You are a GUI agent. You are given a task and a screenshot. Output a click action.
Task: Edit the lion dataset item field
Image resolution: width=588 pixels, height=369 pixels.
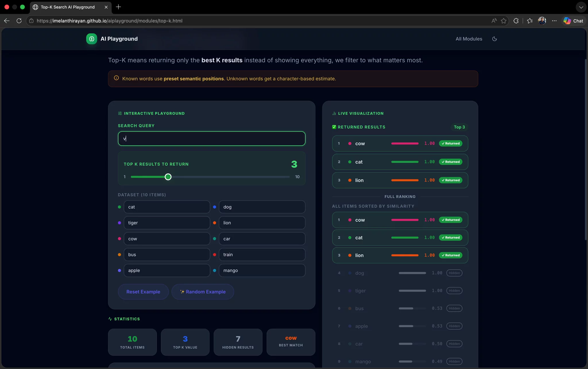coord(262,223)
